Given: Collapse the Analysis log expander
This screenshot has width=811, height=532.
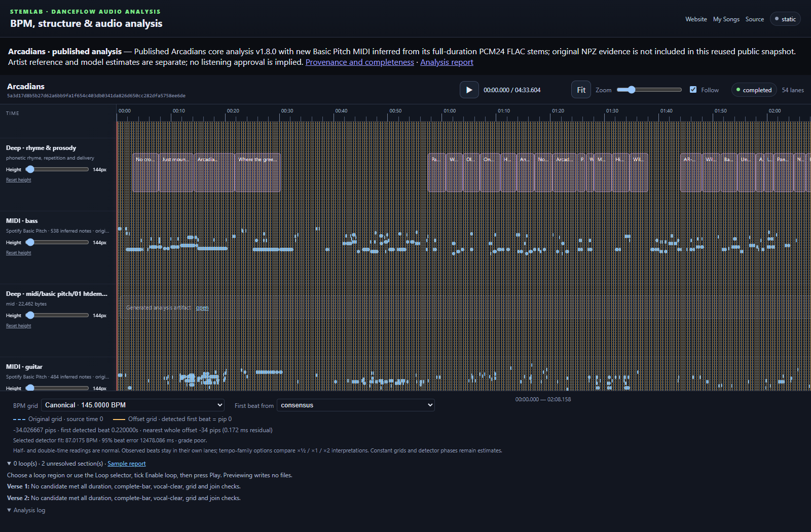Looking at the screenshot, I should click(x=26, y=510).
